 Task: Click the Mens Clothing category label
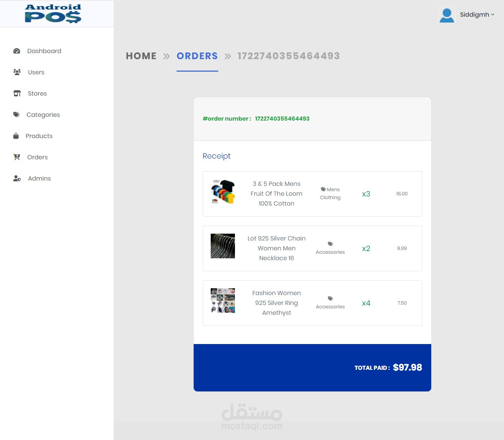pyautogui.click(x=330, y=193)
